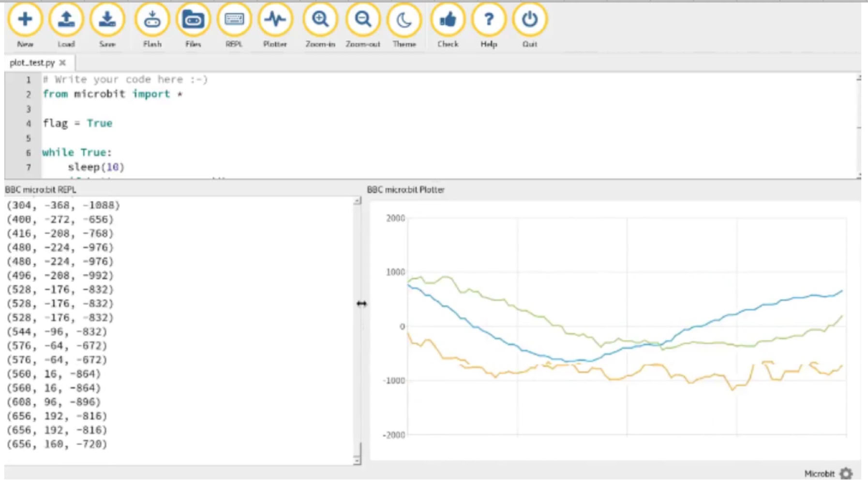Quit Mu using power icon
Image resolution: width=868 pixels, height=483 pixels.
click(x=529, y=20)
